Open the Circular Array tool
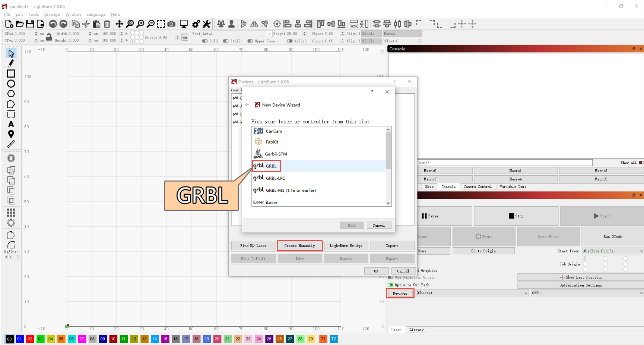 point(11,223)
